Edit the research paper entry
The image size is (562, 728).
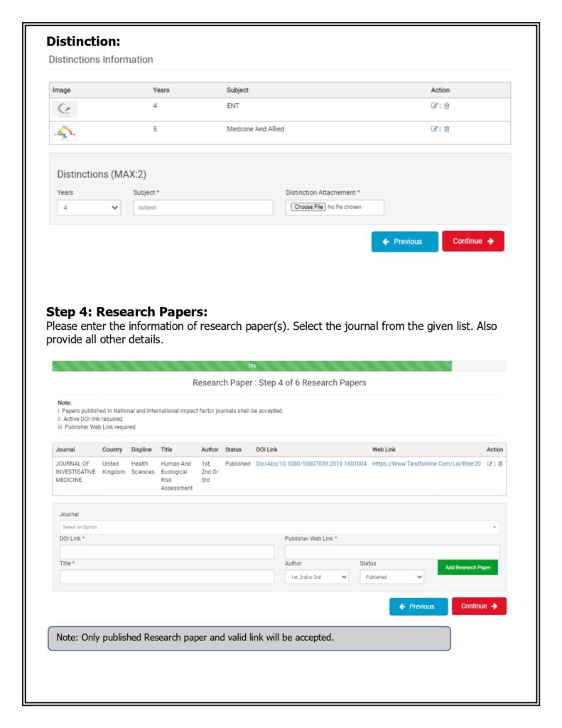point(489,464)
